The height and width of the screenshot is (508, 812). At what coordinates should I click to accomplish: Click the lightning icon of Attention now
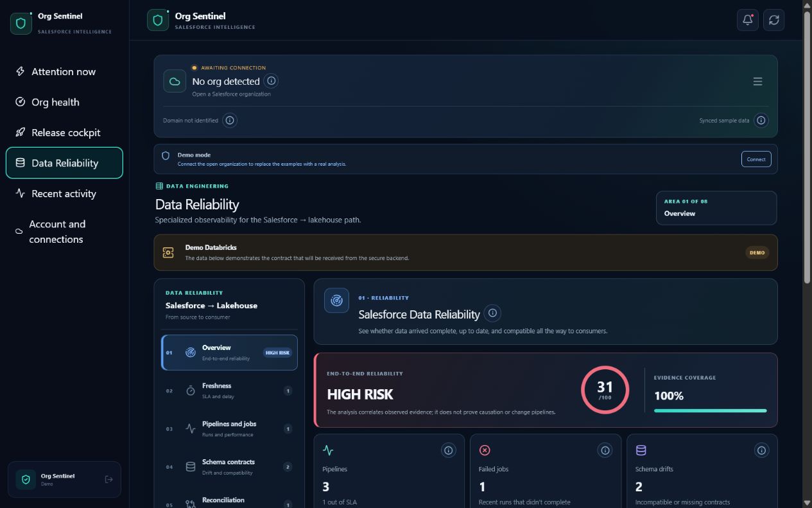click(21, 71)
